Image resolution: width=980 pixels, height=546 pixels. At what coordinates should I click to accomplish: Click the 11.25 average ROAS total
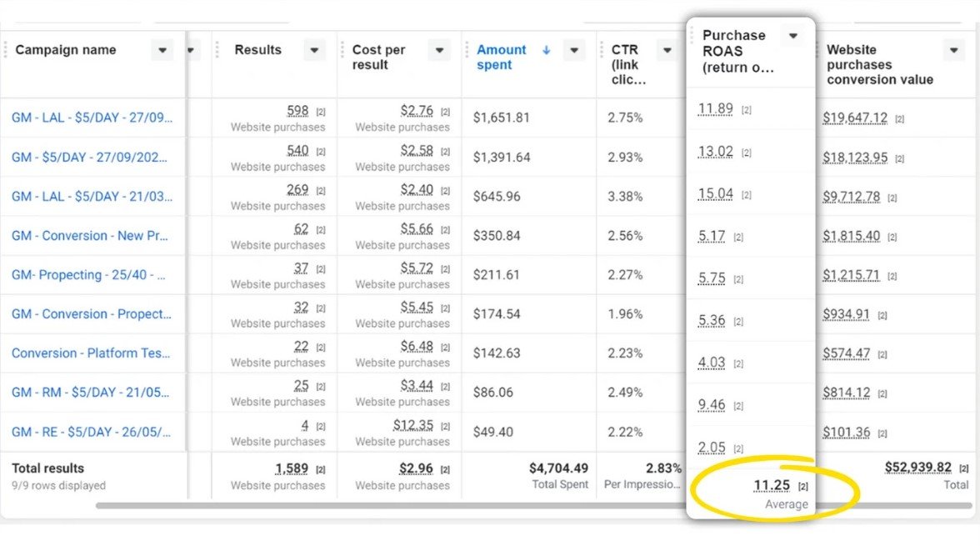point(772,486)
